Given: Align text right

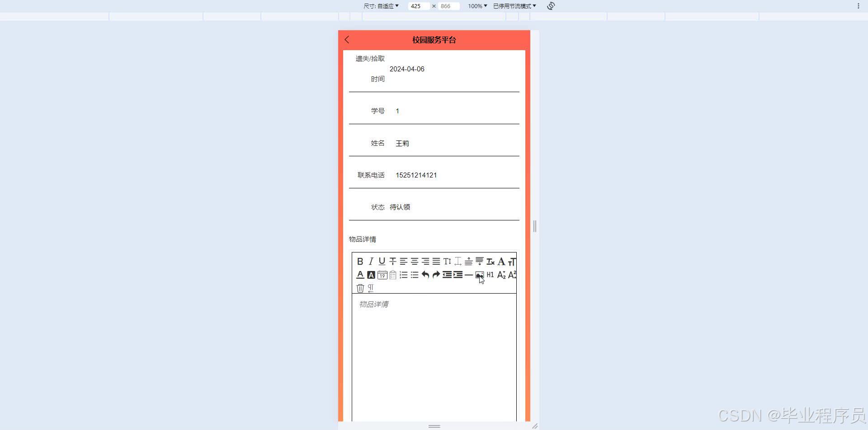Looking at the screenshot, I should point(425,262).
